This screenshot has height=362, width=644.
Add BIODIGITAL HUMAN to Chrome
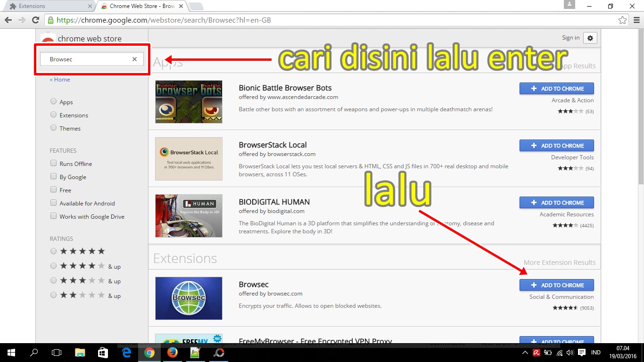click(556, 203)
